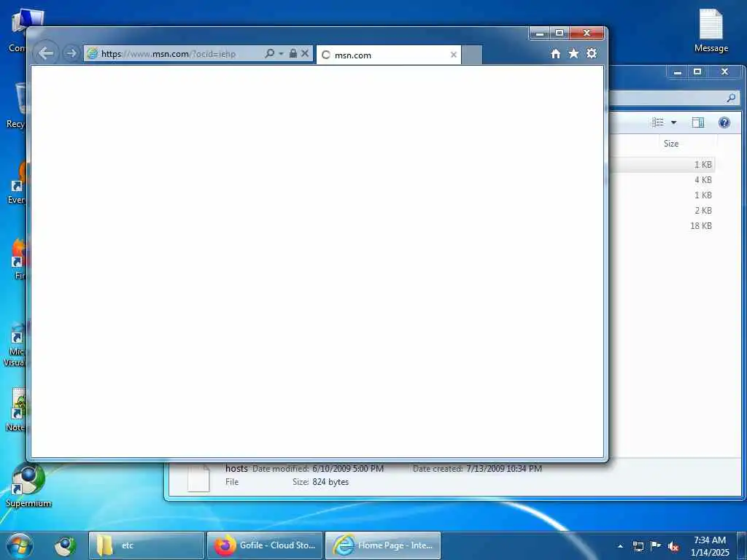Switch to the etc folder taskbar button

[146, 545]
